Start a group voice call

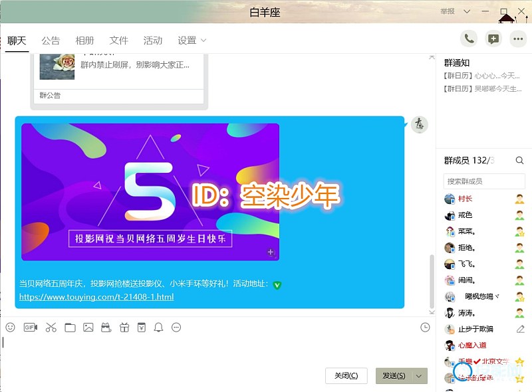pyautogui.click(x=469, y=39)
